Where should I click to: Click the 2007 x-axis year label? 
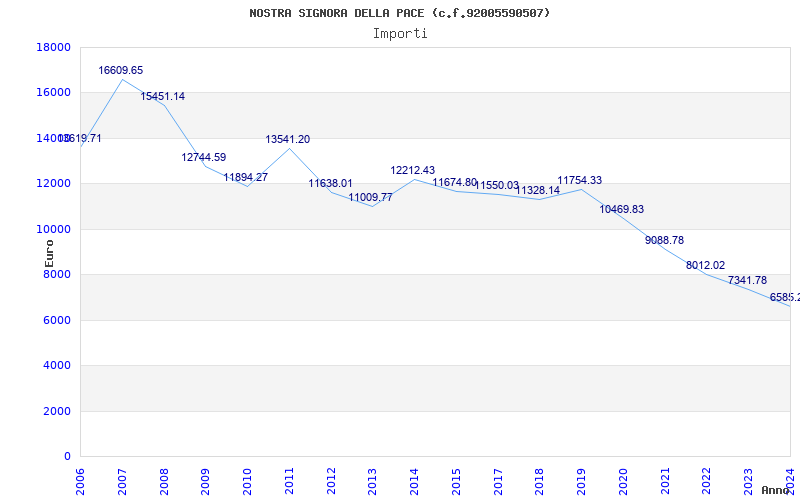pyautogui.click(x=122, y=481)
